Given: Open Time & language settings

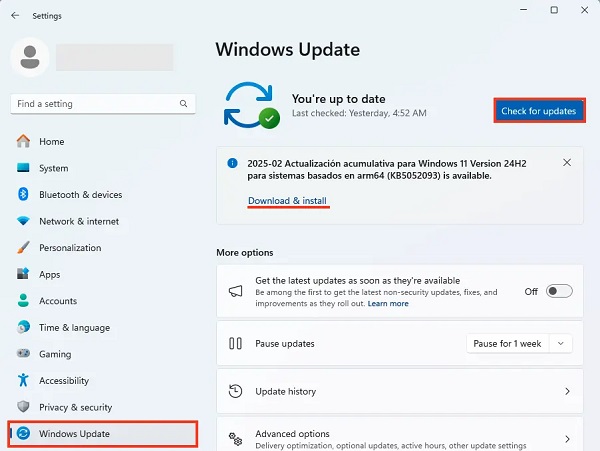Looking at the screenshot, I should (103, 327).
